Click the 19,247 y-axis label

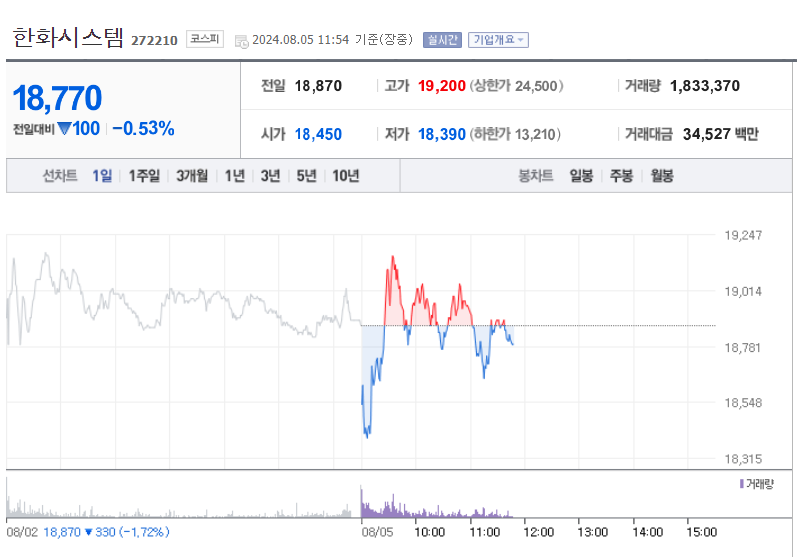tap(743, 235)
